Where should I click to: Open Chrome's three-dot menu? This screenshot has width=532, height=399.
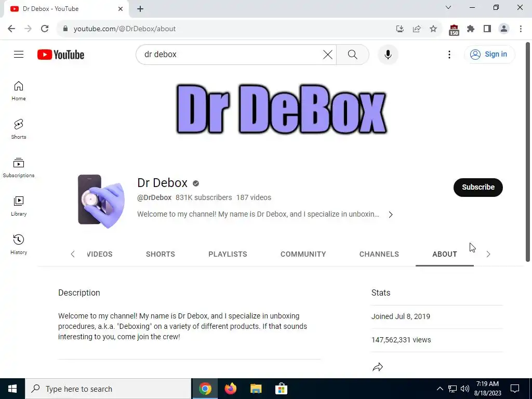point(521,29)
